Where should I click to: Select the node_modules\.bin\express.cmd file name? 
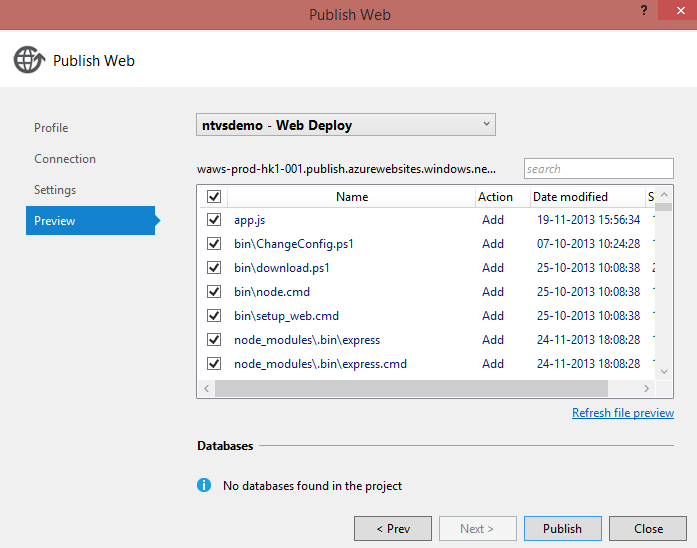tap(320, 364)
